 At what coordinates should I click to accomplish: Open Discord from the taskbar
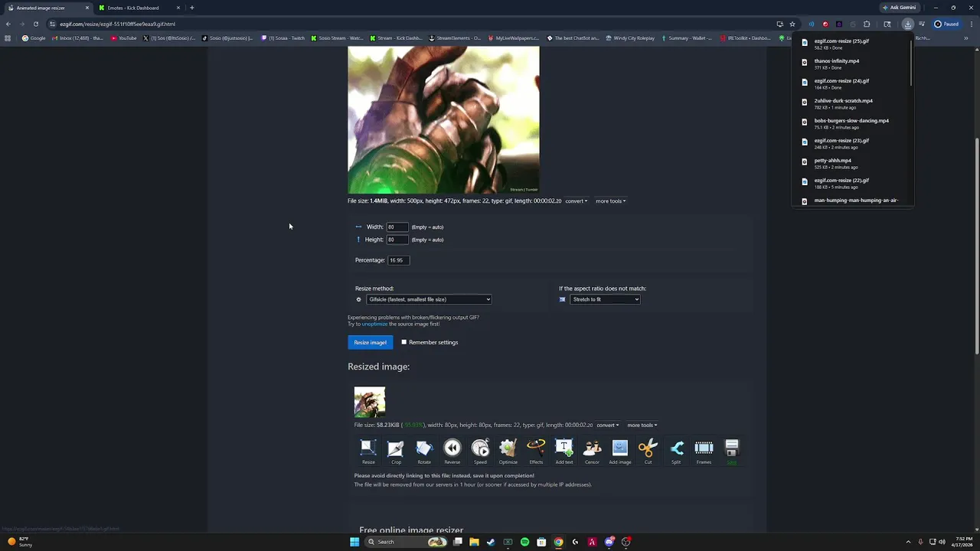pos(609,542)
